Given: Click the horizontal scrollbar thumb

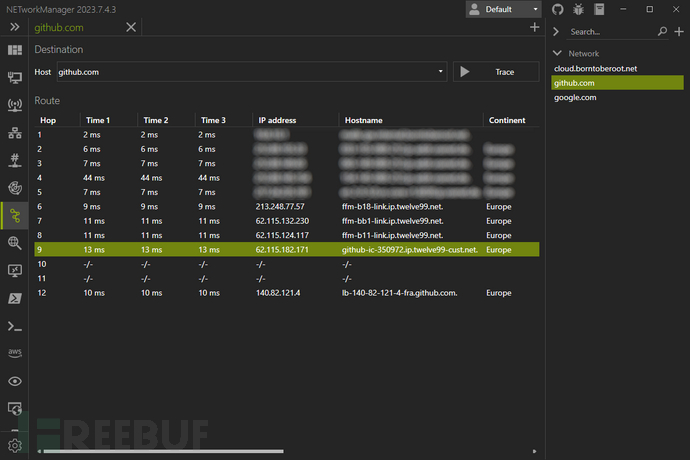Looking at the screenshot, I should point(164,451).
